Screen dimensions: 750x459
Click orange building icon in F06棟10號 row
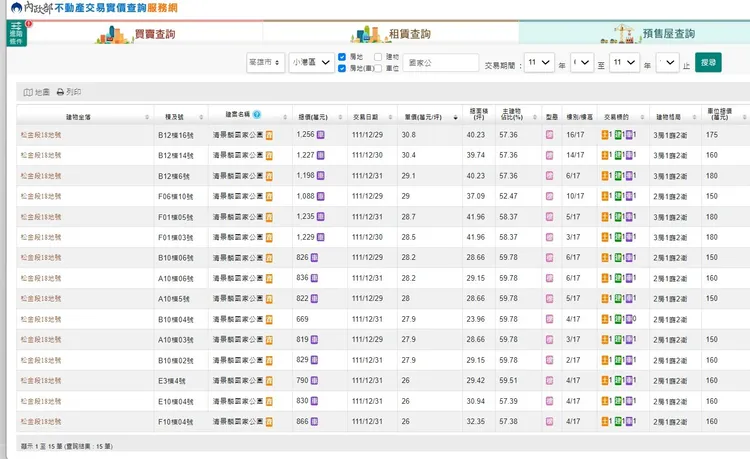(x=269, y=197)
